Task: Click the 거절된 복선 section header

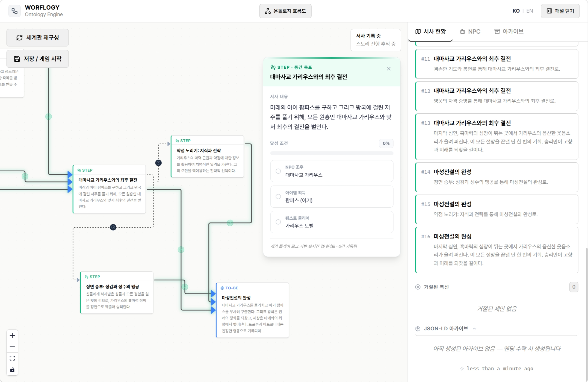Action: click(497, 287)
